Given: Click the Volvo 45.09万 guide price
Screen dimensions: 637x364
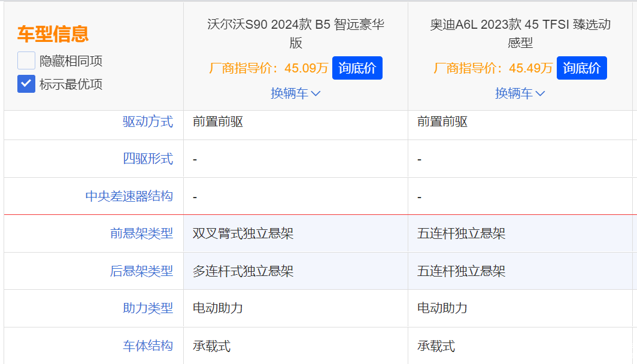Looking at the screenshot, I should pos(306,68).
